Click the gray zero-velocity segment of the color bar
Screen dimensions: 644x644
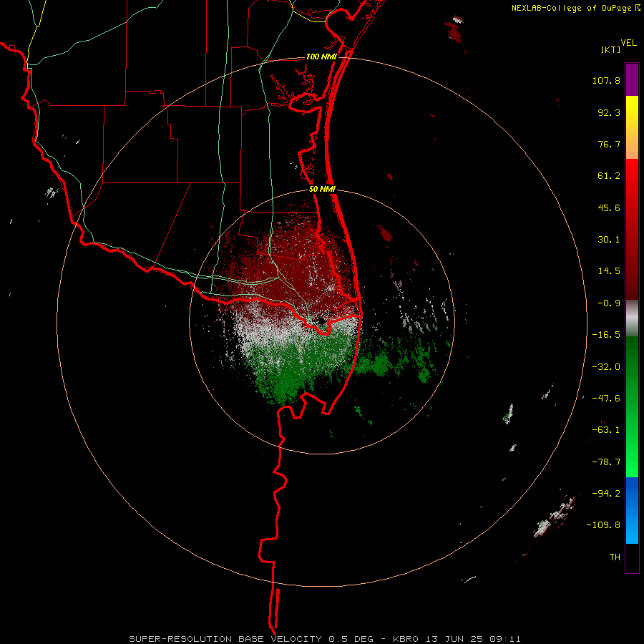632,318
